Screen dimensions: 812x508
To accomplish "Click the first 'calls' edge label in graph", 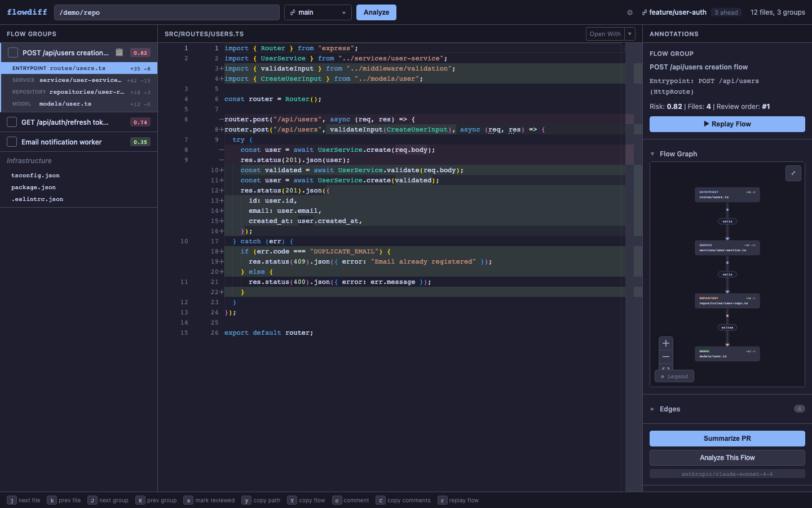I will point(727,221).
